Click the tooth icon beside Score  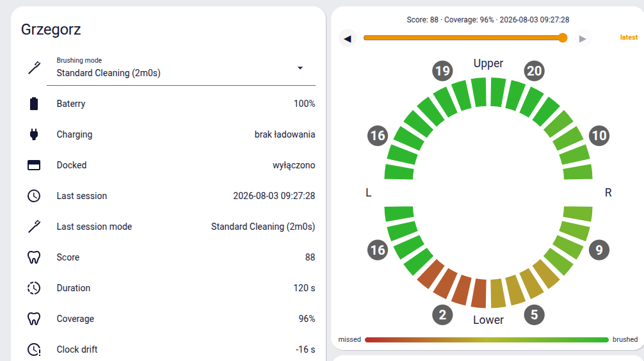click(34, 257)
